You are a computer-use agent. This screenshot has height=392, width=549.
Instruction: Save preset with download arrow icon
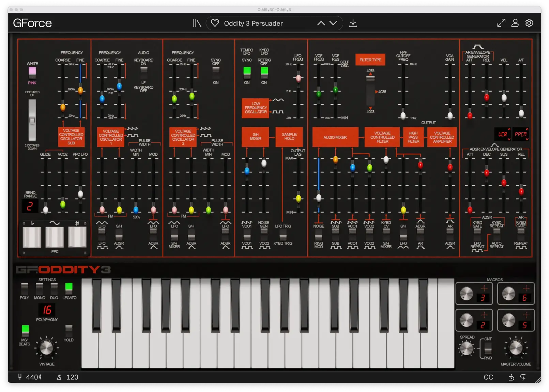tap(353, 23)
